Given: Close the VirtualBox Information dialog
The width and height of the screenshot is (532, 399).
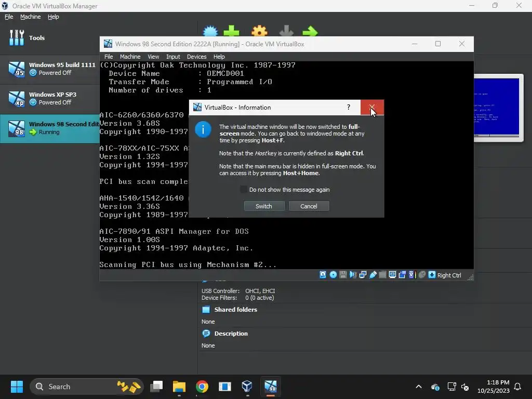Looking at the screenshot, I should (x=372, y=107).
